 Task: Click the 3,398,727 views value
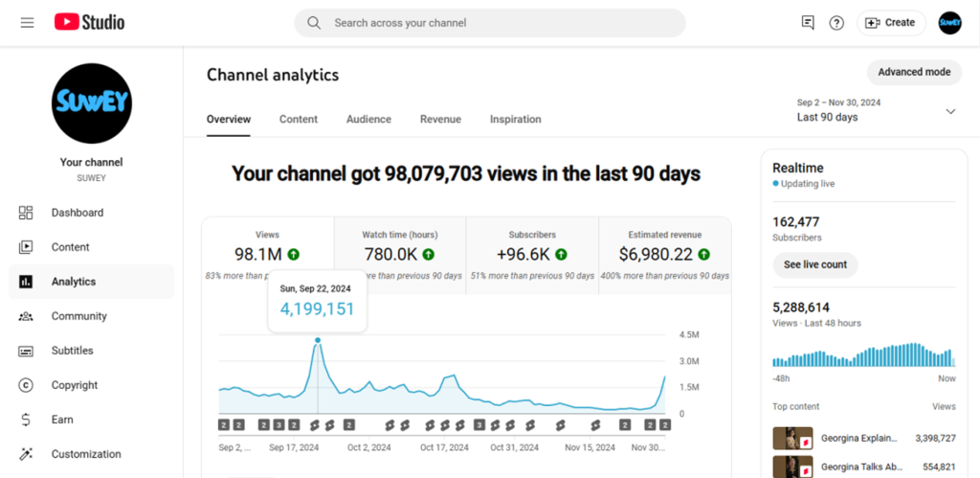[935, 438]
